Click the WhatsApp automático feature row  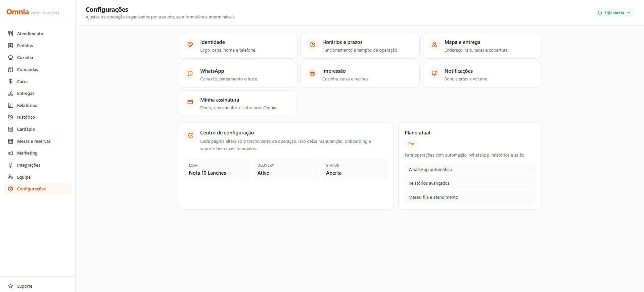coord(470,170)
